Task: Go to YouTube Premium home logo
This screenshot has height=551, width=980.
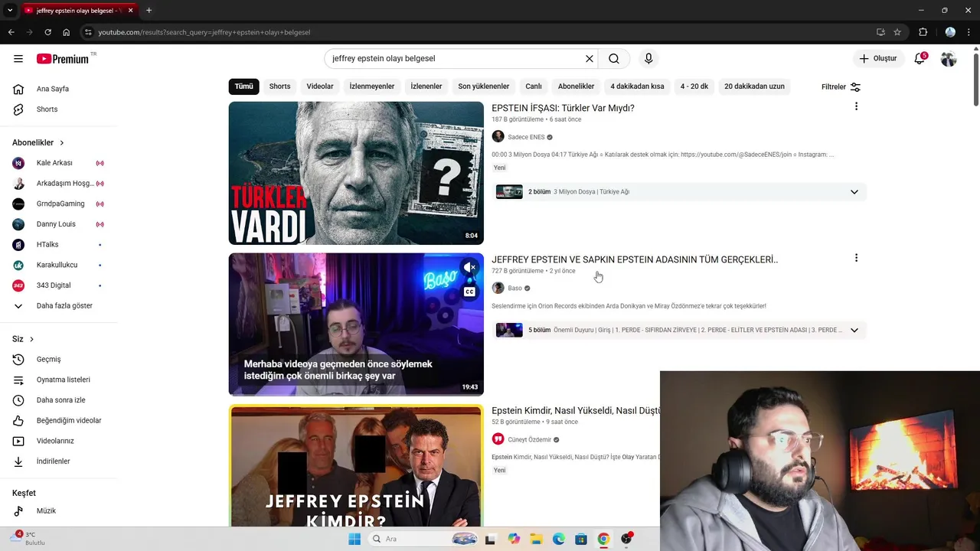Action: 63,59
